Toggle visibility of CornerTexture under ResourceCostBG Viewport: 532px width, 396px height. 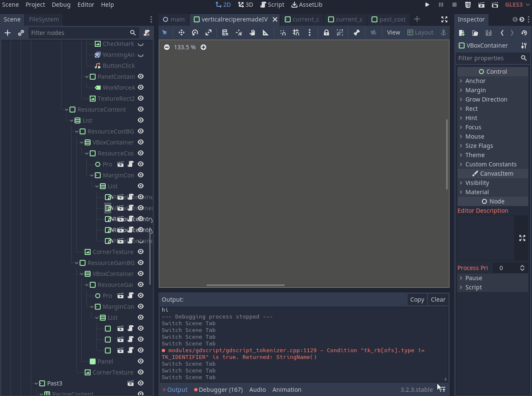(x=141, y=252)
